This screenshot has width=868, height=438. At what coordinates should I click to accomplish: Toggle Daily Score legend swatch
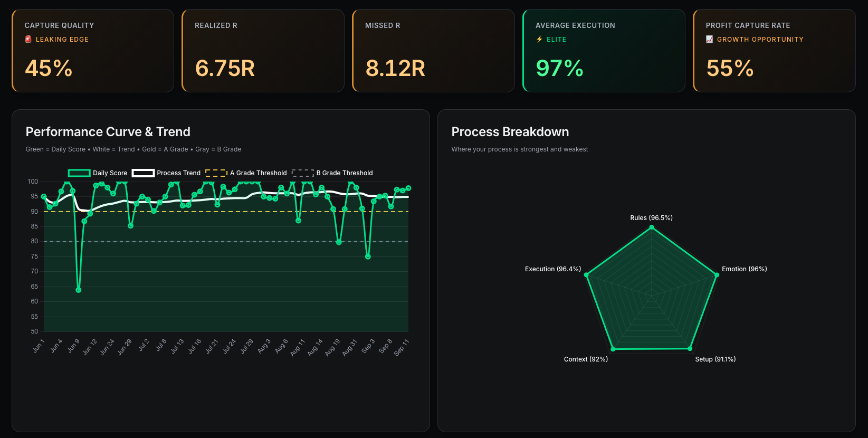click(79, 173)
